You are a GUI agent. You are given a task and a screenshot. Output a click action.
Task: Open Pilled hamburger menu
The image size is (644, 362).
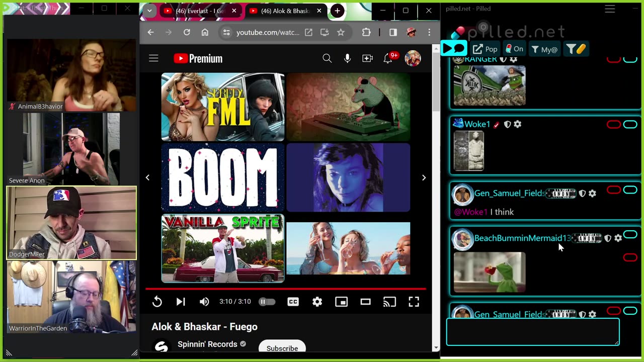click(610, 9)
